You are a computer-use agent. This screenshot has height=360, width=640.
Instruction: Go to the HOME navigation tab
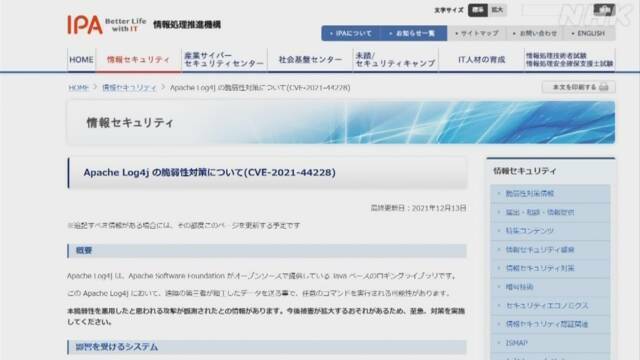[x=81, y=60]
